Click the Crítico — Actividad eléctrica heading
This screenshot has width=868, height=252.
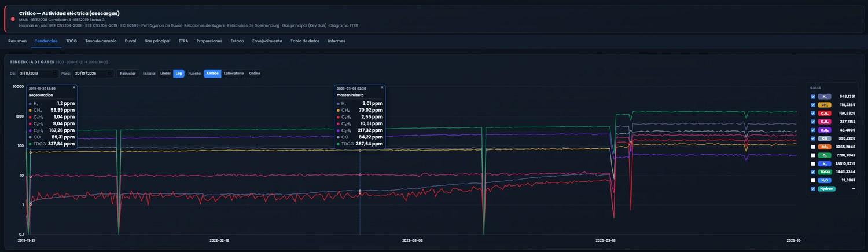[x=69, y=13]
